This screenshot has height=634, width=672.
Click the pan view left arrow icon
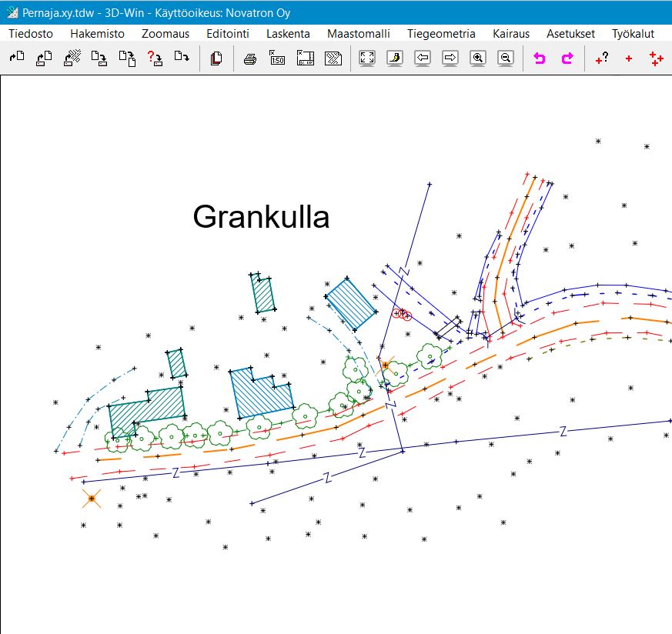click(x=422, y=58)
